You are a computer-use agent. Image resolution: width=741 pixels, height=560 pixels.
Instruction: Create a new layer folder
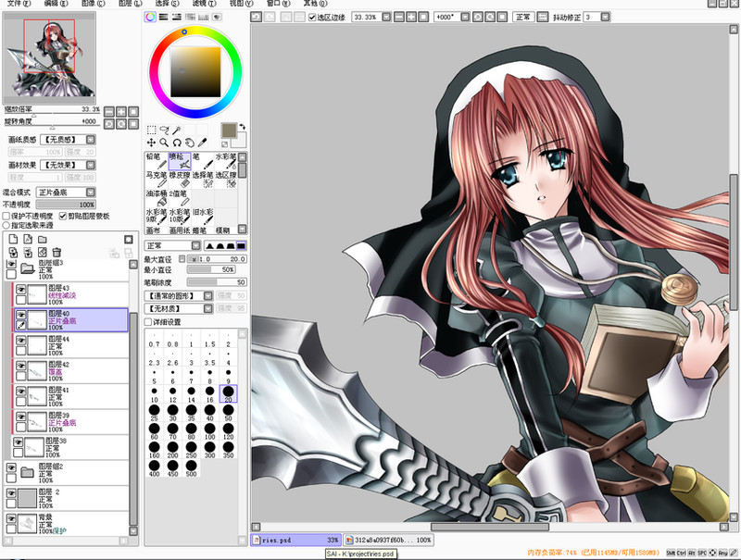click(x=43, y=239)
